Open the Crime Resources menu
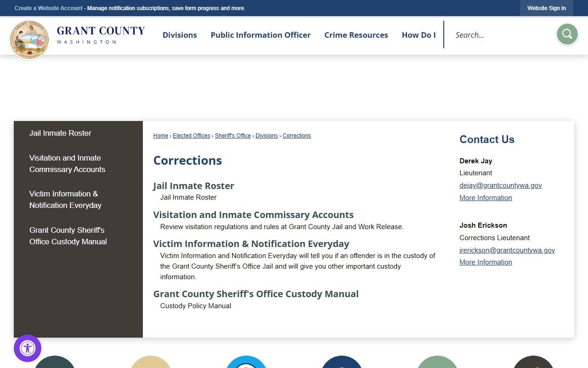 click(356, 35)
